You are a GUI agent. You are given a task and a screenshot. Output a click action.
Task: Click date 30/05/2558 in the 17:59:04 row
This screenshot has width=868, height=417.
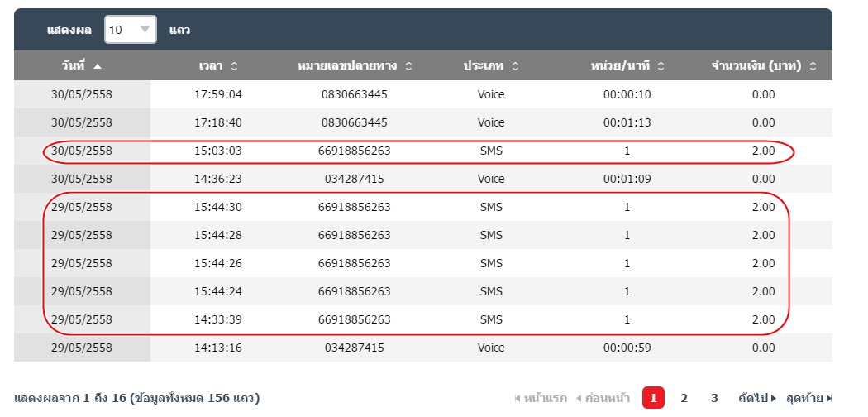pyautogui.click(x=82, y=94)
